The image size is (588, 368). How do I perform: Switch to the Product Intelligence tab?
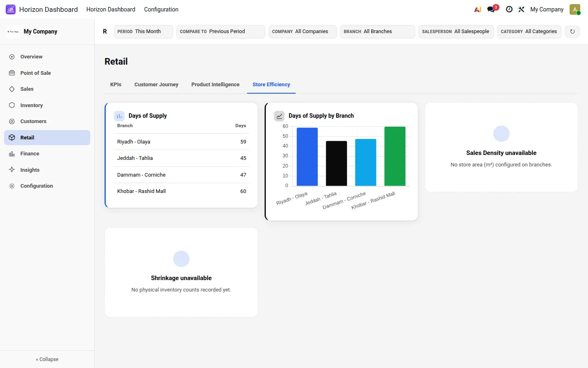[x=215, y=85]
